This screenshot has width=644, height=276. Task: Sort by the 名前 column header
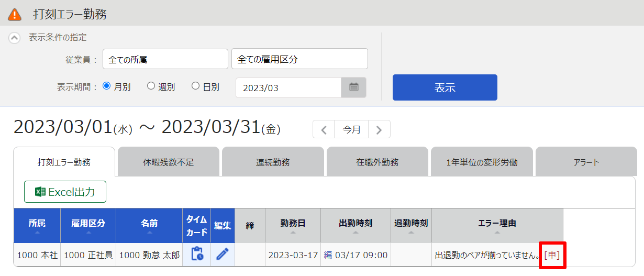tap(149, 226)
